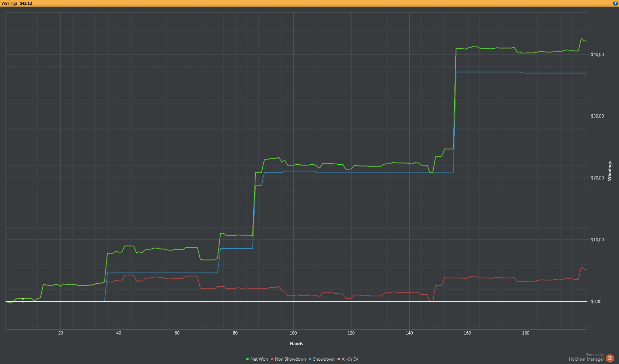Click the vertical Winnings y-axis title
The image size is (619, 364).
point(609,171)
